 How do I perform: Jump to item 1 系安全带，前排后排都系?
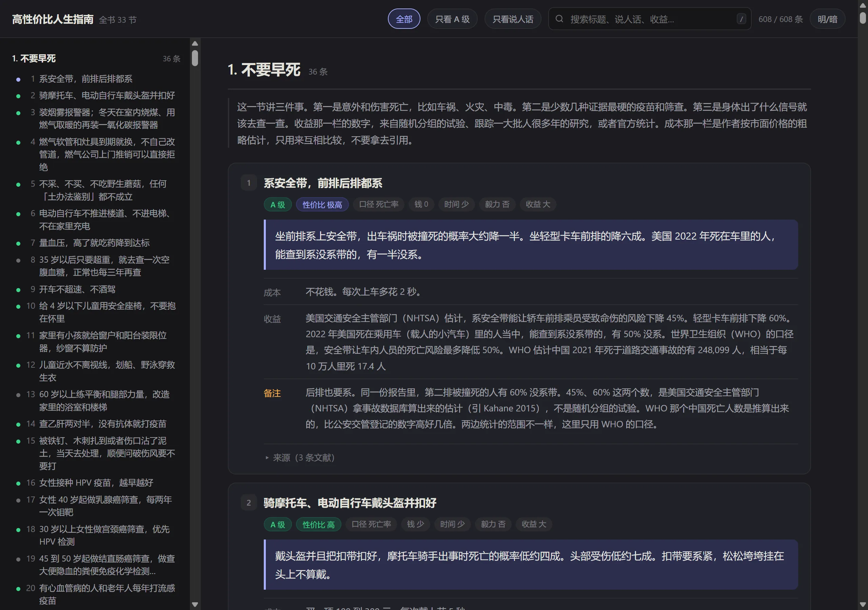point(96,79)
